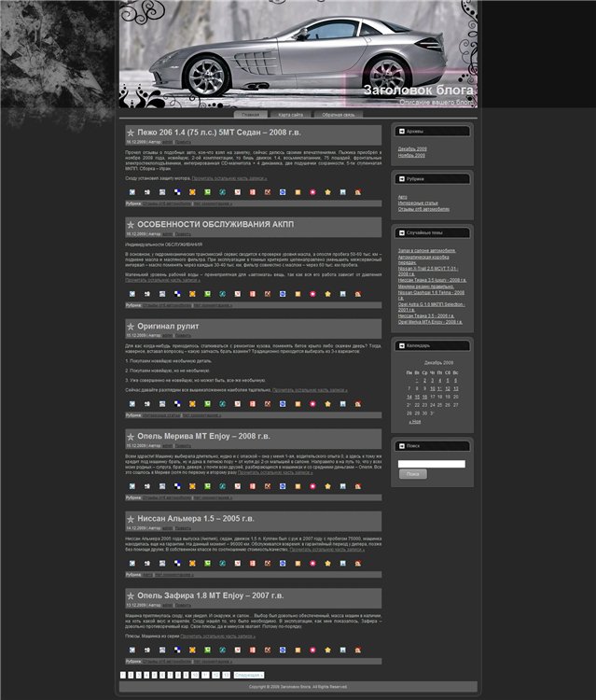Open the Декабрь 2009 archive link
596x700 pixels.
click(412, 148)
